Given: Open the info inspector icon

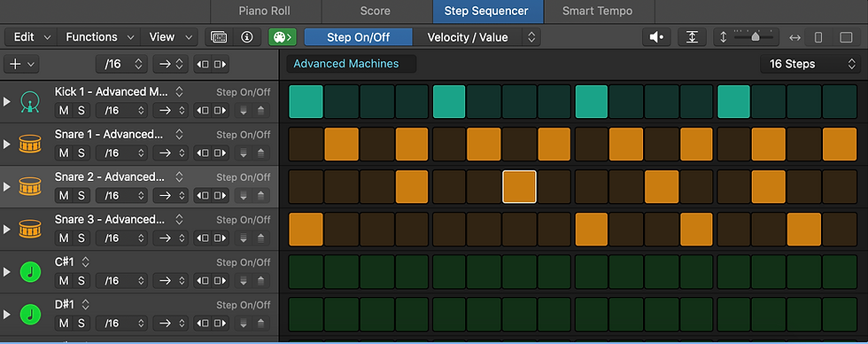Looking at the screenshot, I should tap(247, 37).
